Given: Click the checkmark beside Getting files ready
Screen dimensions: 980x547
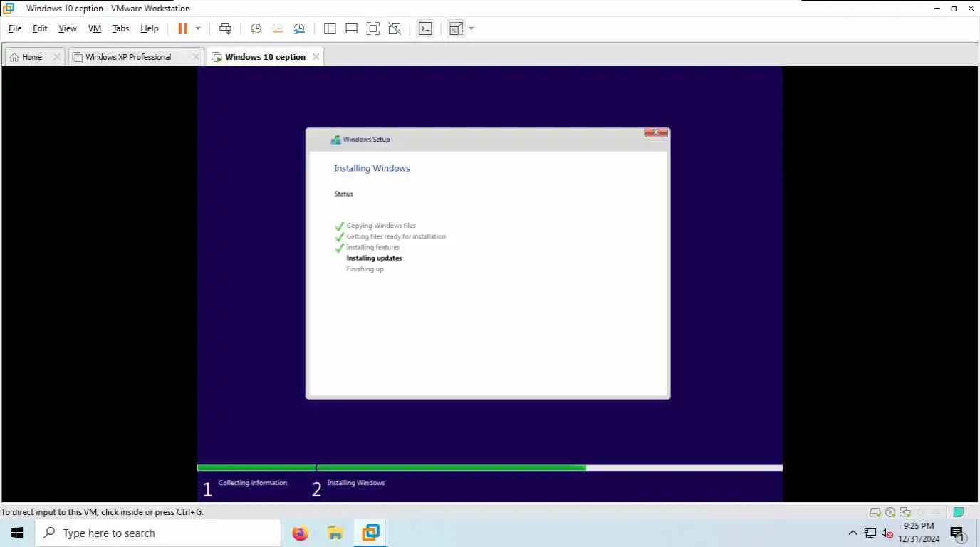Looking at the screenshot, I should coord(340,237).
